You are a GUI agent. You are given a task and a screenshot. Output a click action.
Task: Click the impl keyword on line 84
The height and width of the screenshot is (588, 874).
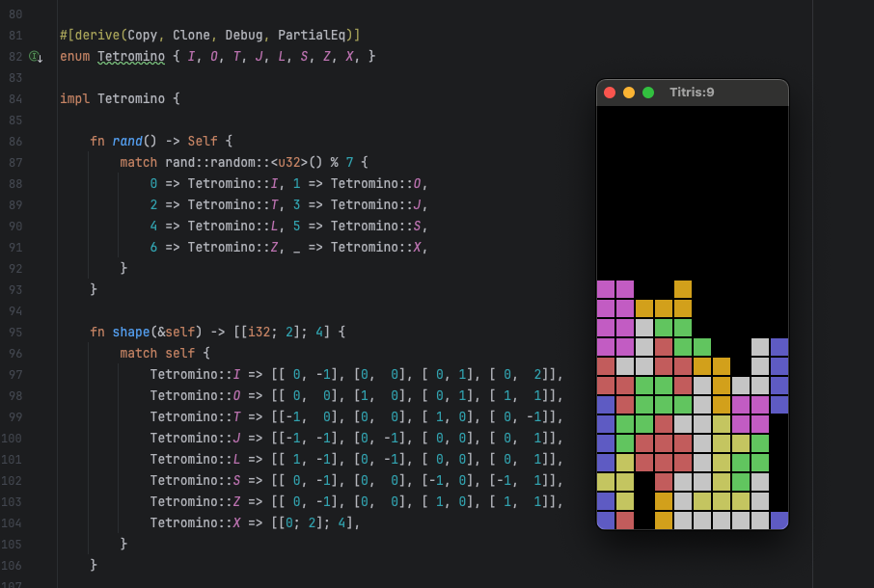(x=74, y=99)
